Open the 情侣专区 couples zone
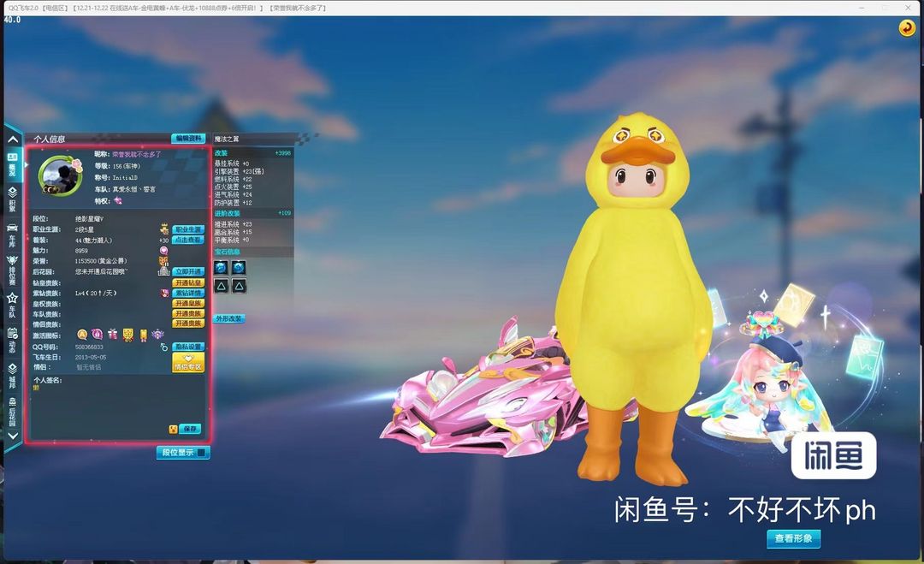This screenshot has width=924, height=564. pyautogui.click(x=188, y=362)
